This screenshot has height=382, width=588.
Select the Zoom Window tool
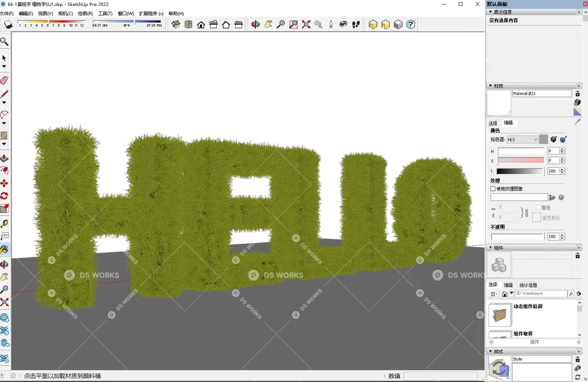tap(293, 24)
